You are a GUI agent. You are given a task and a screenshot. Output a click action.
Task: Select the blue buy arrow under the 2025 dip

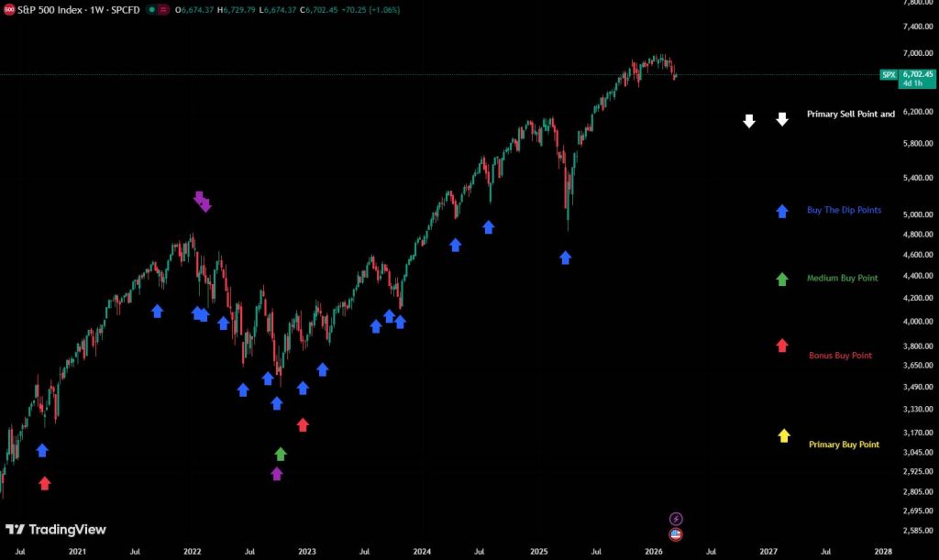(x=567, y=258)
